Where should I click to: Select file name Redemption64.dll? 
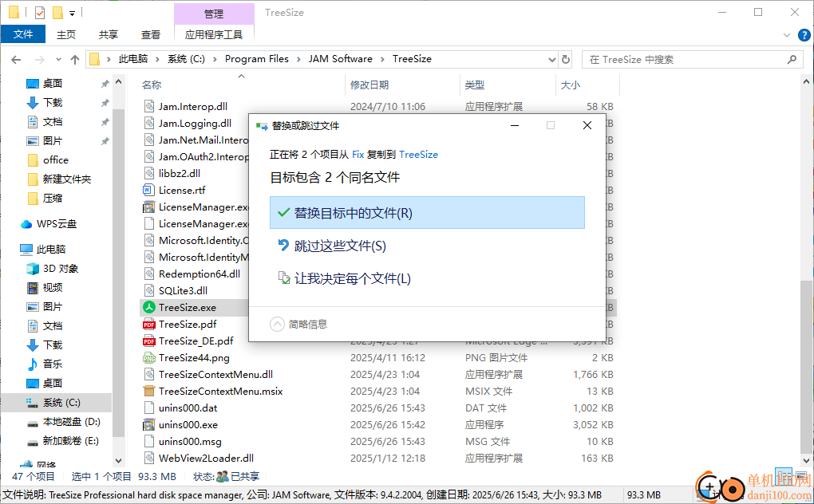pyautogui.click(x=200, y=274)
